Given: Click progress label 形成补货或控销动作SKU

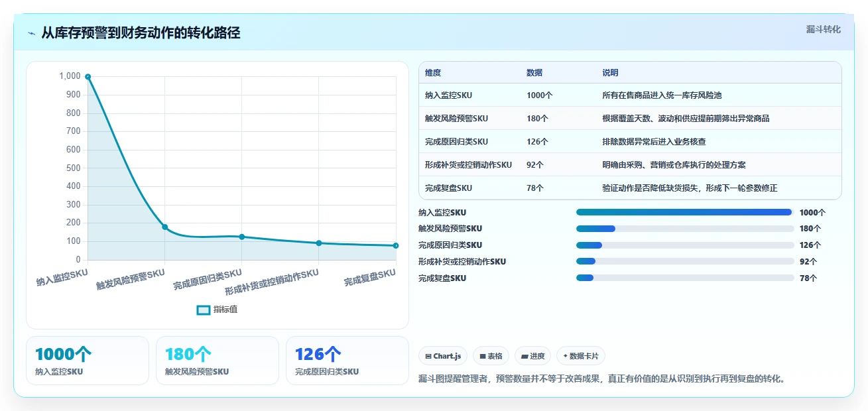Looking at the screenshot, I should (x=462, y=262).
